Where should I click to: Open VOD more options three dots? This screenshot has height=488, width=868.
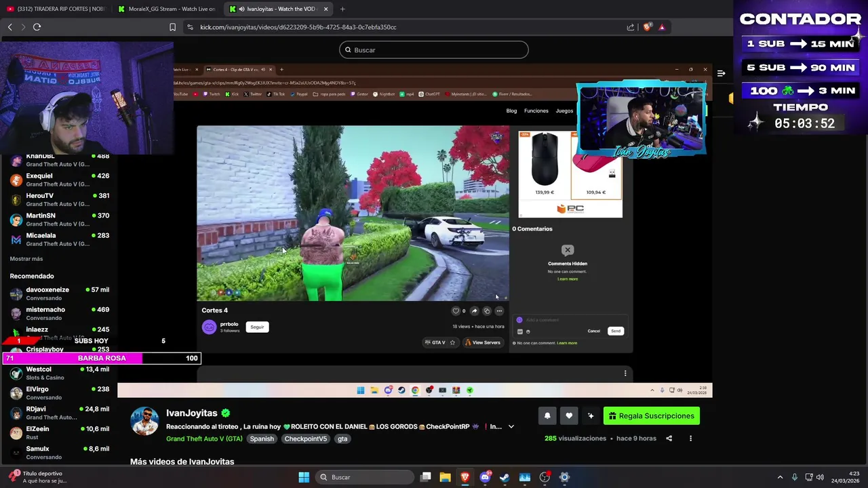[x=690, y=439]
